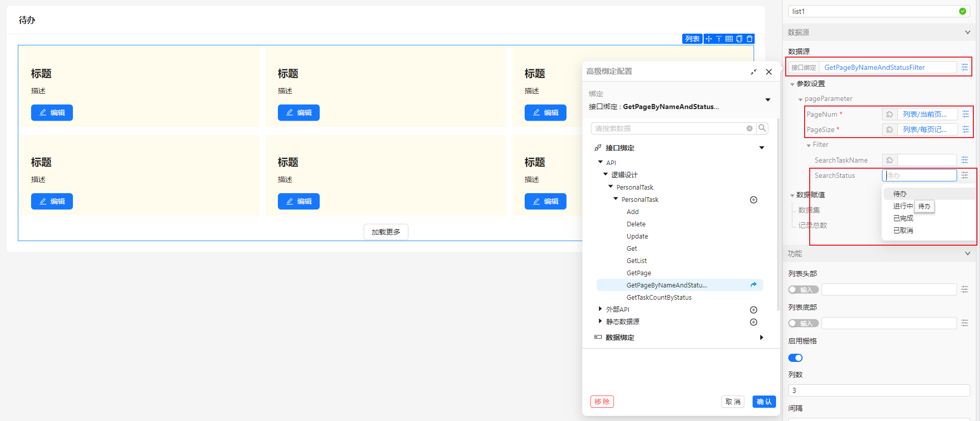Collapse the Filter group
Viewport: 980px width, 421px height.
pyautogui.click(x=808, y=145)
